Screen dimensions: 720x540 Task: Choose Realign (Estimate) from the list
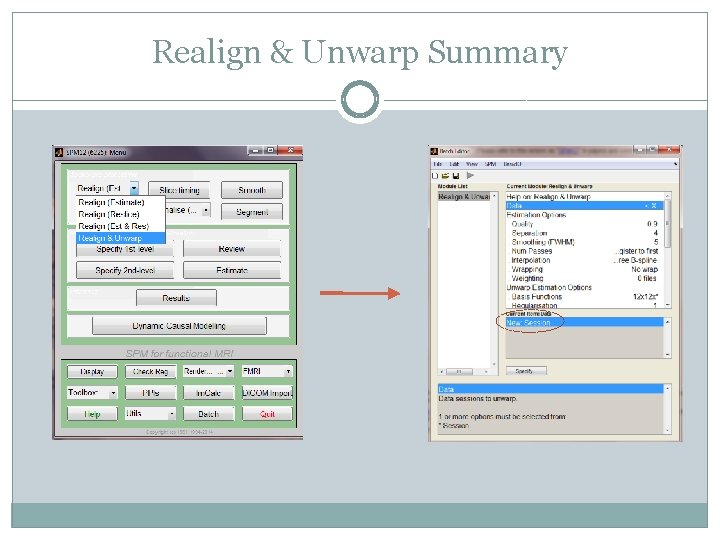[120, 202]
